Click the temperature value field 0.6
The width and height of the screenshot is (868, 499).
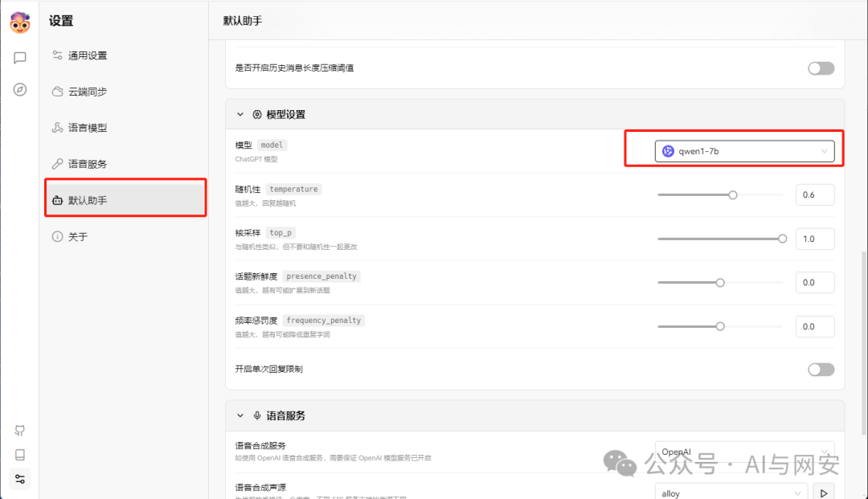coord(815,194)
